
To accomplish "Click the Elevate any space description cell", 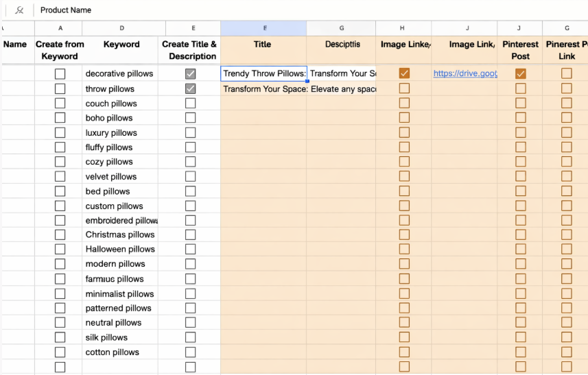I will pyautogui.click(x=342, y=89).
